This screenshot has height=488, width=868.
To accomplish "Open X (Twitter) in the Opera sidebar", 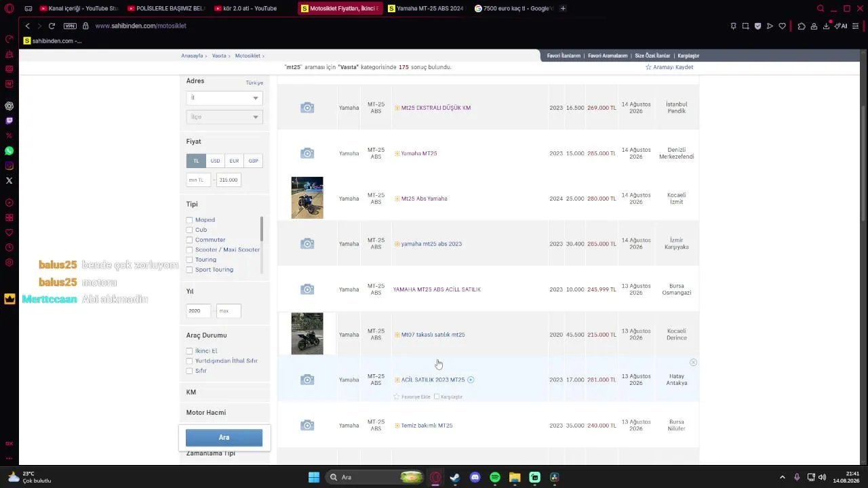I will pos(9,180).
